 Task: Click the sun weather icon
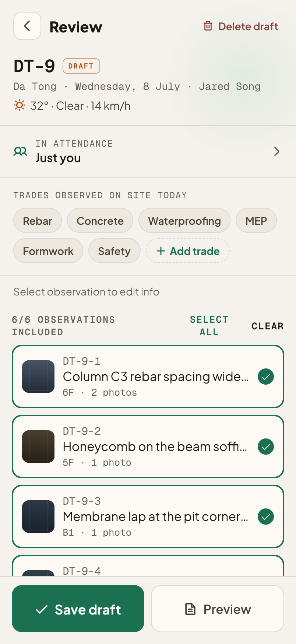[20, 105]
